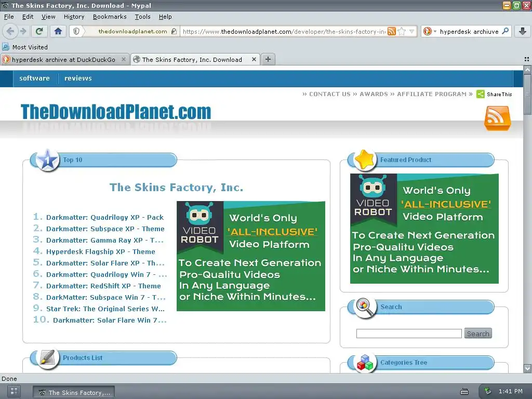Open Hyperdesk Flagship XP - Theme link
Screen dimensions: 532x399
click(100, 252)
